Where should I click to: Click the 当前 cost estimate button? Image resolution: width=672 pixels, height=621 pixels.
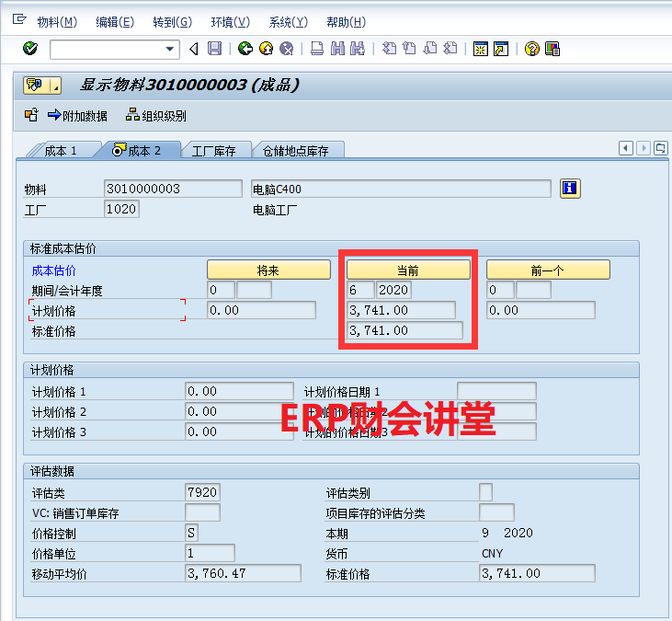coord(408,270)
